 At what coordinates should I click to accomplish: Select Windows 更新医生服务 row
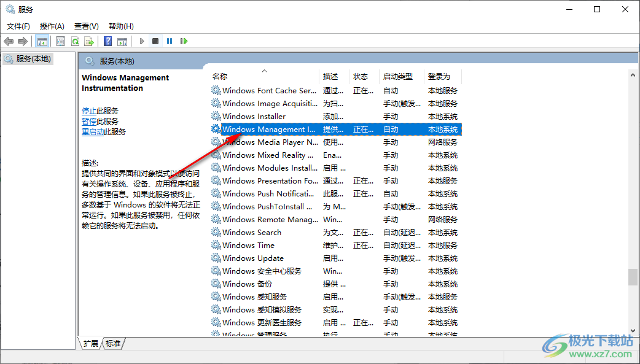(337, 322)
